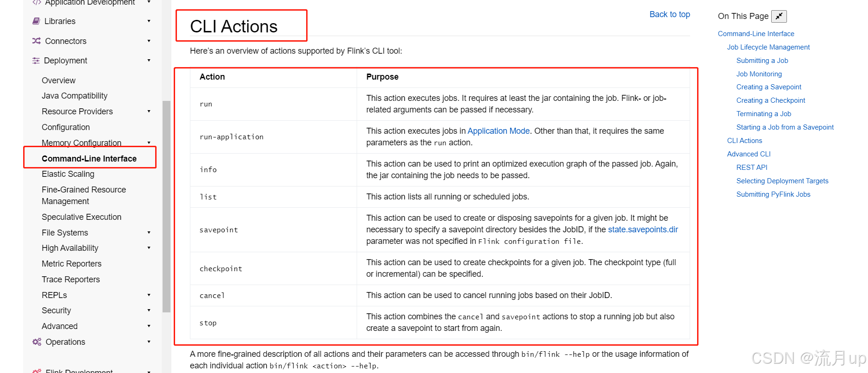This screenshot has width=868, height=373.
Task: Open High Availability sidebar entry
Action: (x=70, y=248)
